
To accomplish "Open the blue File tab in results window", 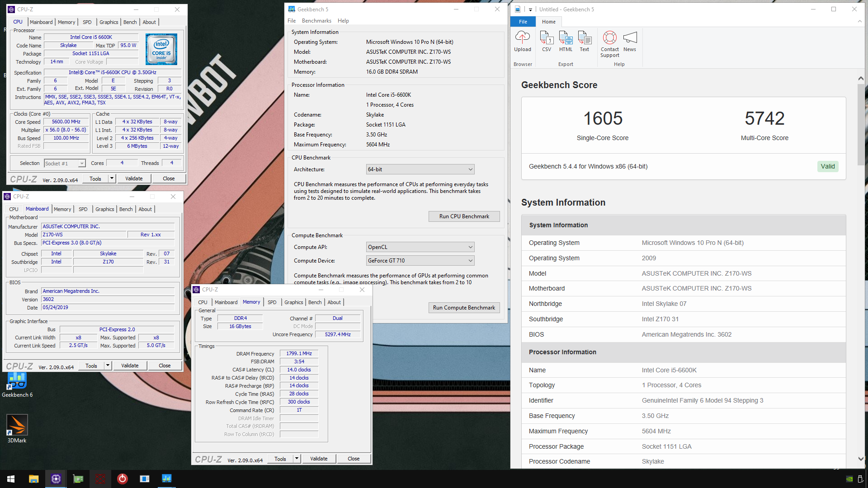I will point(523,22).
